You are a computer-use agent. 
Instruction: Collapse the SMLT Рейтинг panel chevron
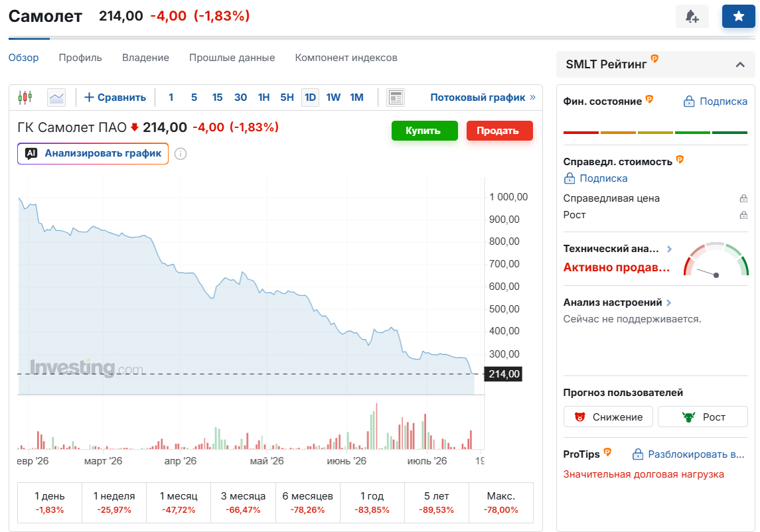(x=740, y=64)
